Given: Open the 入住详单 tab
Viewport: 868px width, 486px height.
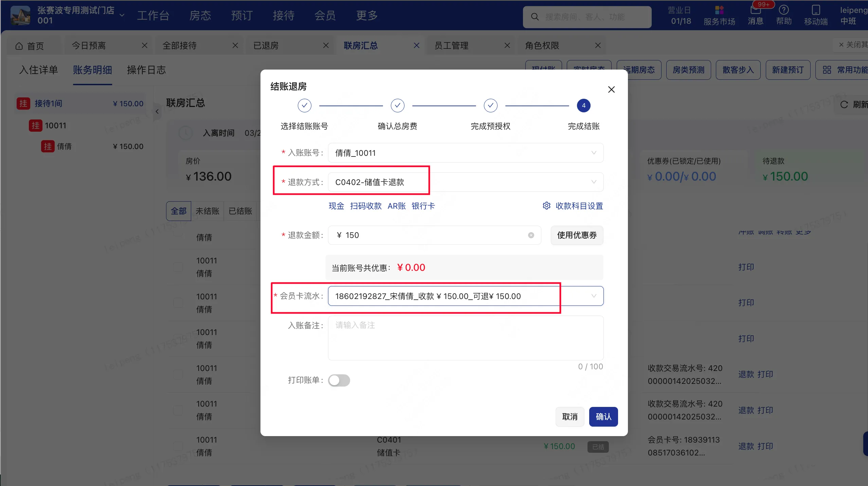Looking at the screenshot, I should (39, 70).
